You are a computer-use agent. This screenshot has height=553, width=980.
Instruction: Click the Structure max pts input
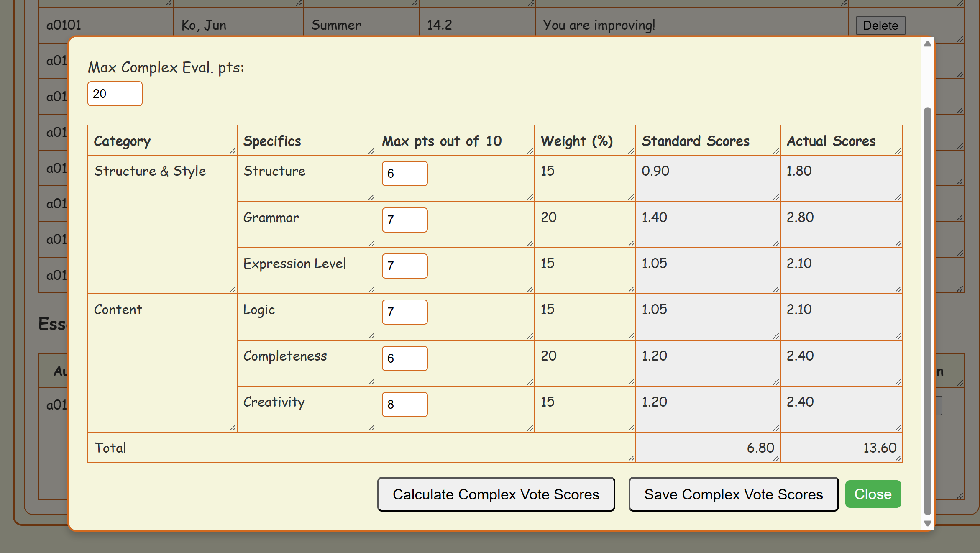coord(404,174)
